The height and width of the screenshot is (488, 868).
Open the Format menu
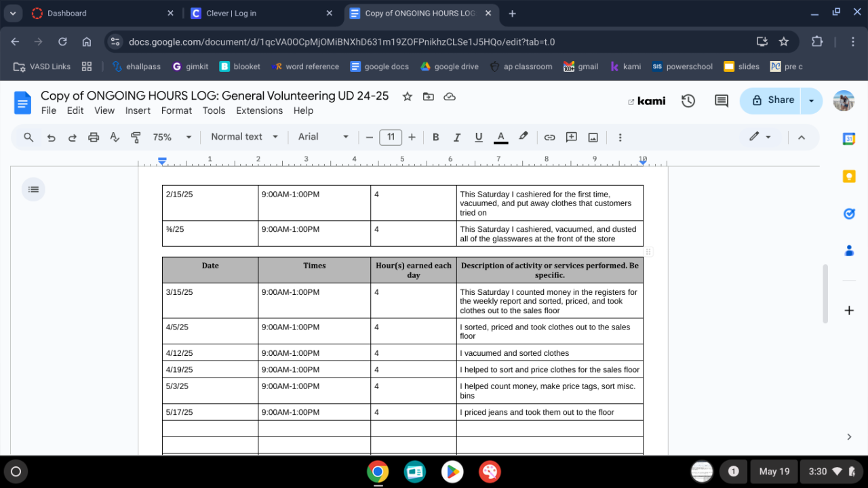tap(176, 110)
